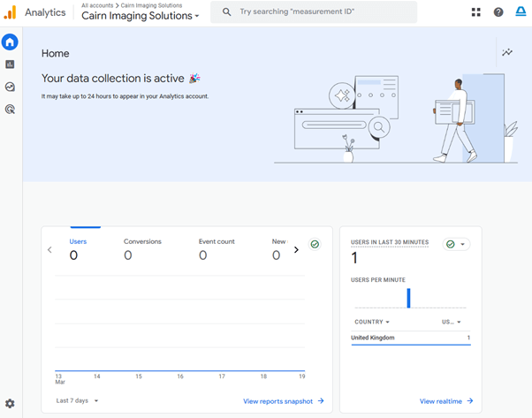Open the Google apps grid
This screenshot has height=418, width=532.
(x=476, y=12)
